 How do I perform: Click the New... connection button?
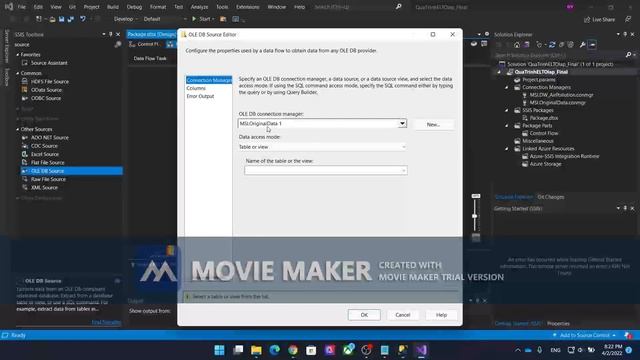433,124
